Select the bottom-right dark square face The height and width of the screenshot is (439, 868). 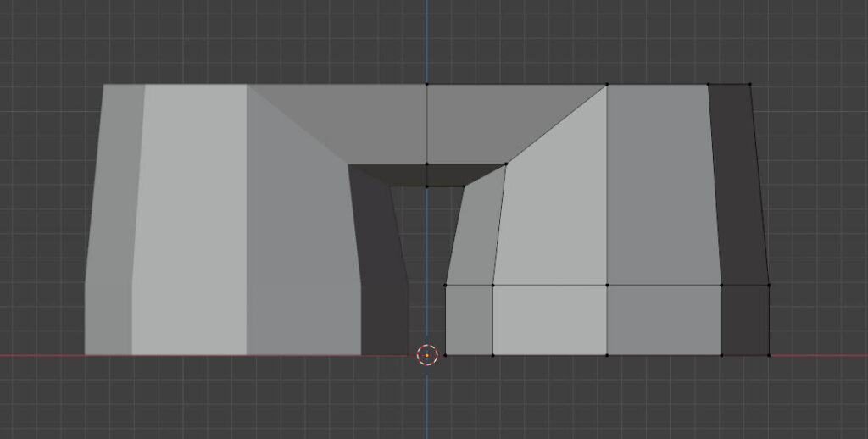click(744, 320)
